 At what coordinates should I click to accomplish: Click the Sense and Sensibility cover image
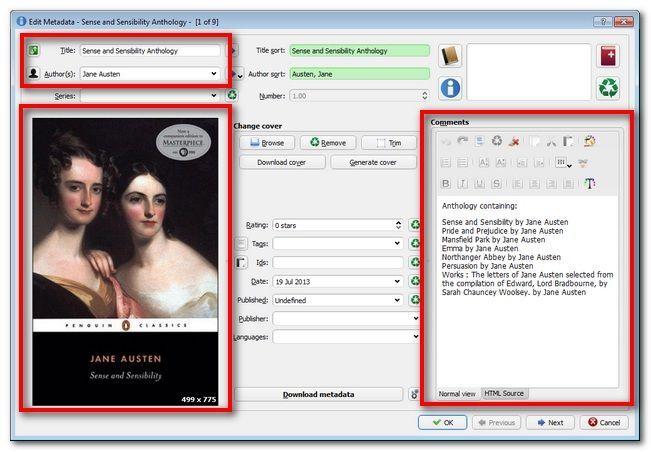(x=128, y=262)
